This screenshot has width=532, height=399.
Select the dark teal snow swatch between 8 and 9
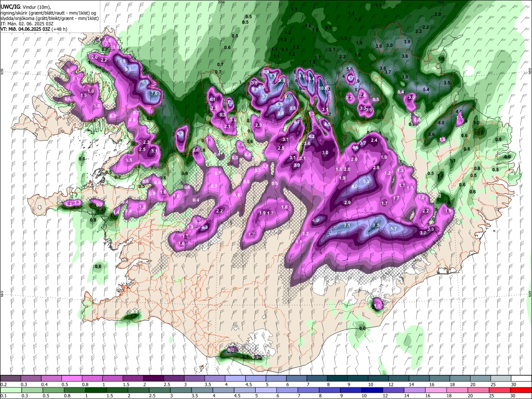(x=337, y=378)
